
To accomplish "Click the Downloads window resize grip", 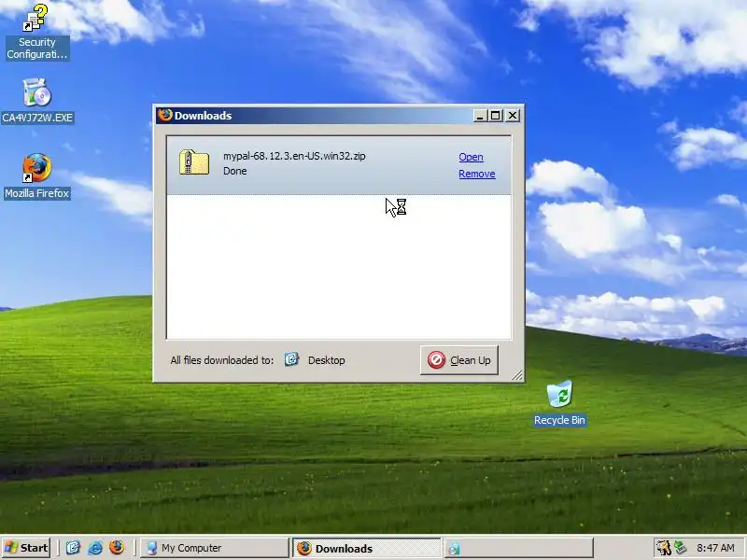I will tap(517, 375).
